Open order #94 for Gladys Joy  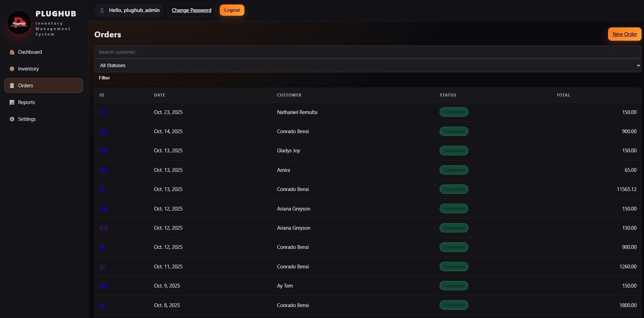pos(104,151)
